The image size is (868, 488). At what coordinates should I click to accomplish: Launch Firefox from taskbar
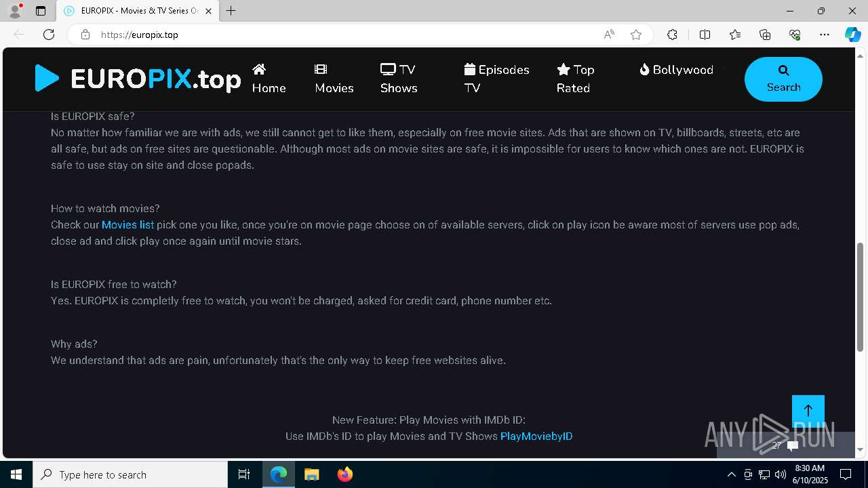(x=345, y=474)
